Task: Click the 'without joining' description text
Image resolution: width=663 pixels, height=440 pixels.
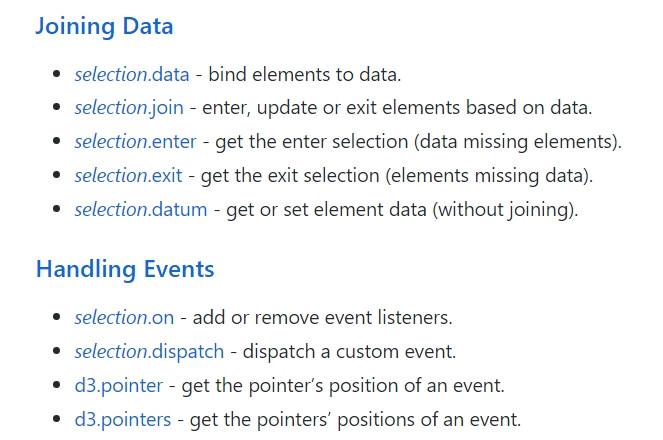Action: (x=505, y=210)
